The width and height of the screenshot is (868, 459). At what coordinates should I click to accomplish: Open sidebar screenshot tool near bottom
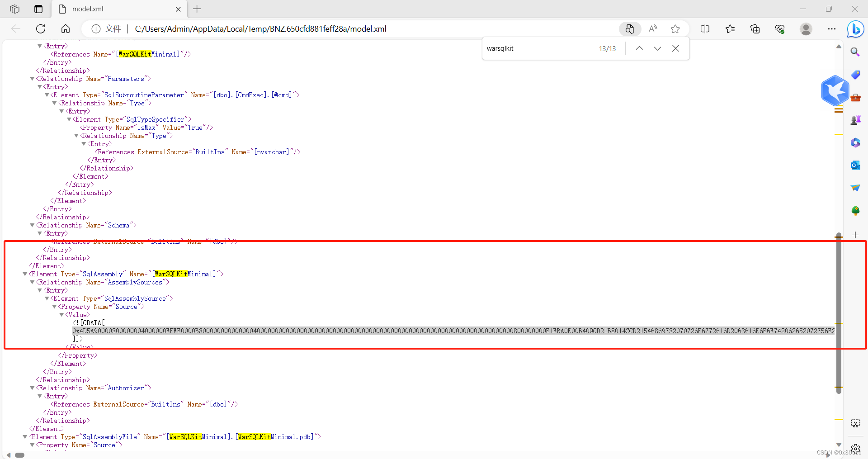pos(855,423)
